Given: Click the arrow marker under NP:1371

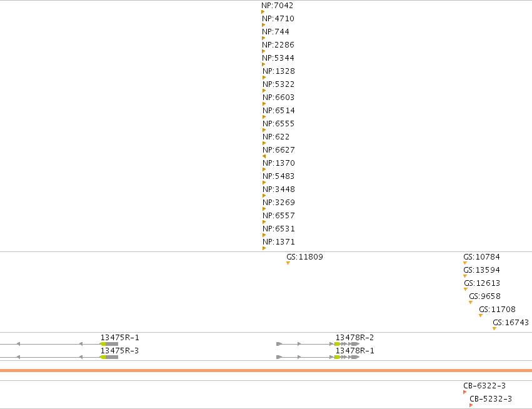Looking at the screenshot, I should [x=264, y=248].
